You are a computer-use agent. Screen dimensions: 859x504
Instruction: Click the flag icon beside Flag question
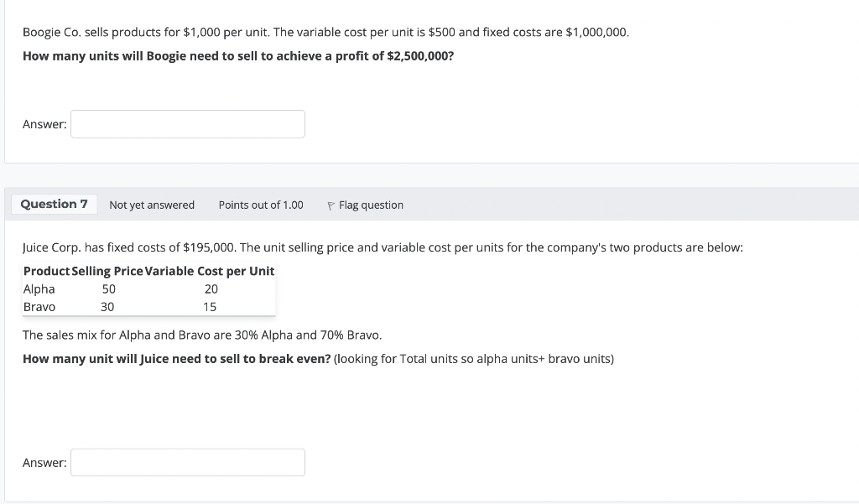pyautogui.click(x=331, y=205)
